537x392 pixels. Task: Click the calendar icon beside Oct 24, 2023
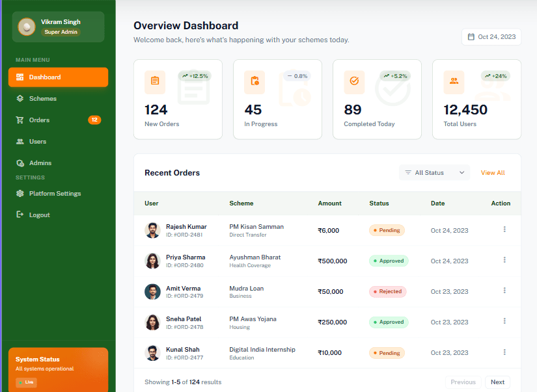coord(471,37)
